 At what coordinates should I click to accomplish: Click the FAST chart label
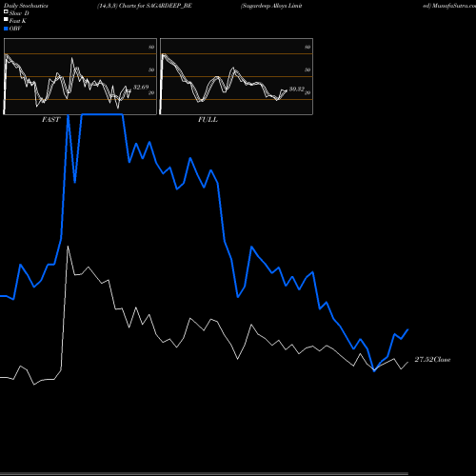click(x=50, y=120)
